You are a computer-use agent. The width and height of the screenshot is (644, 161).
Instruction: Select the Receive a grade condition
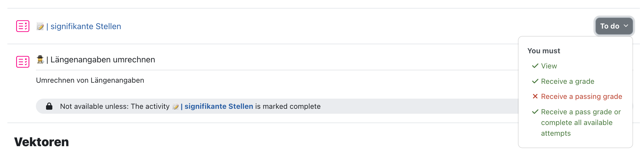click(x=568, y=81)
